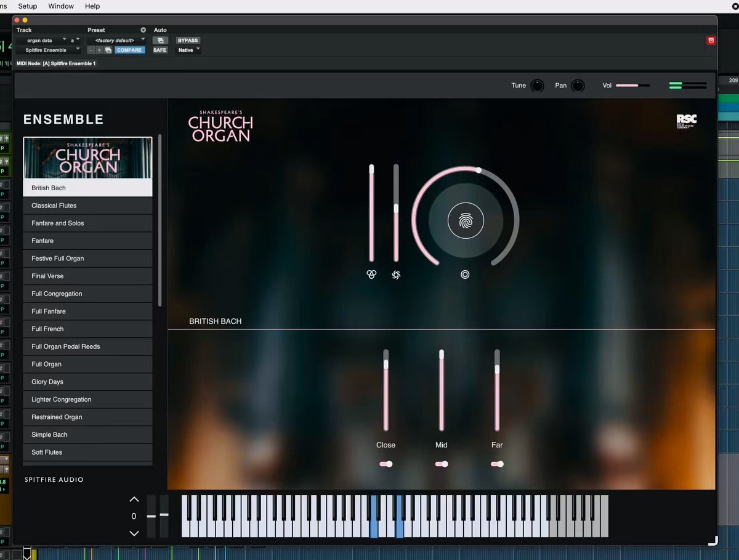Viewport: 739px width, 560px height.
Task: Click the MIDI Node Spitfire Ensemble 1 label
Action: pyautogui.click(x=56, y=63)
